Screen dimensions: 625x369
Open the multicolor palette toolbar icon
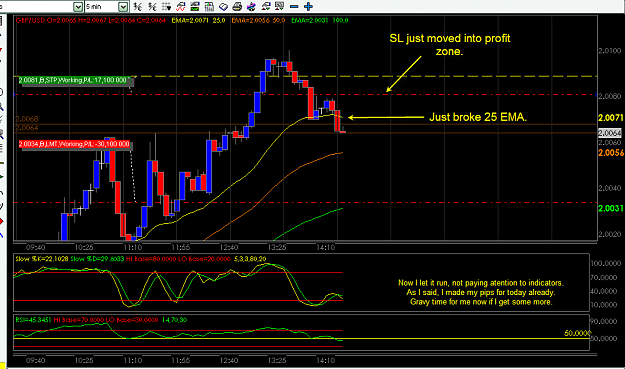(x=252, y=6)
